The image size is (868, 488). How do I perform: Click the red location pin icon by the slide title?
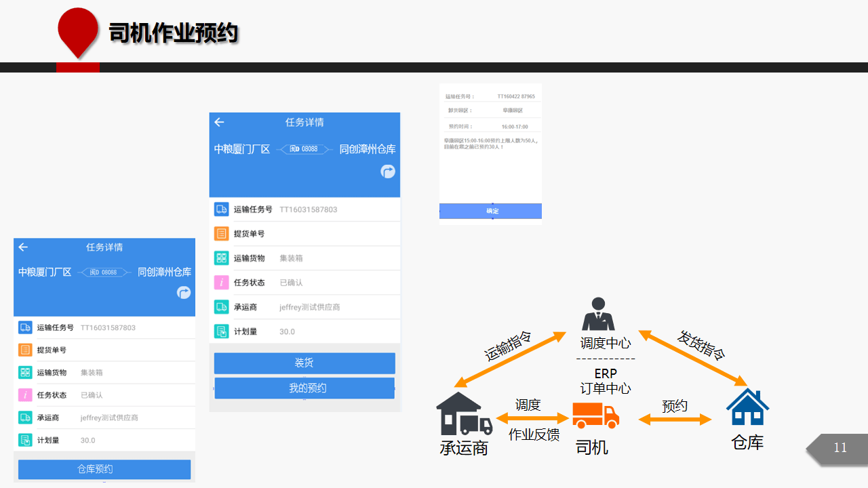tap(78, 33)
